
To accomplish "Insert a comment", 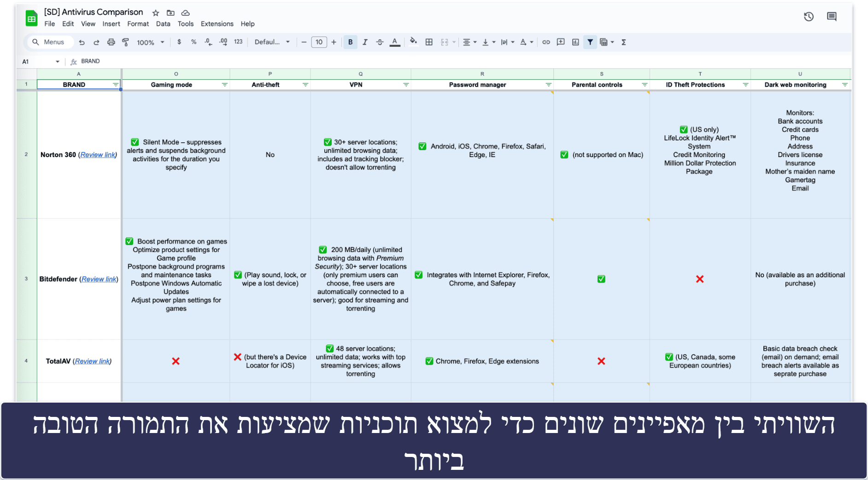I will (561, 42).
